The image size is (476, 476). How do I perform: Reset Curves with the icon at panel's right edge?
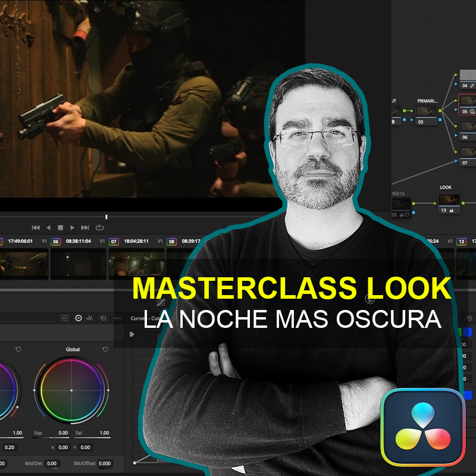[x=469, y=318]
